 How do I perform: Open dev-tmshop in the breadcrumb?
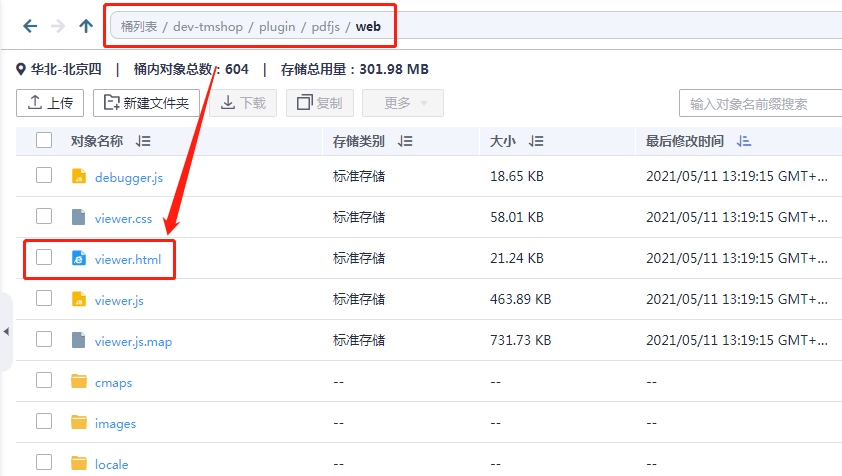click(x=208, y=26)
